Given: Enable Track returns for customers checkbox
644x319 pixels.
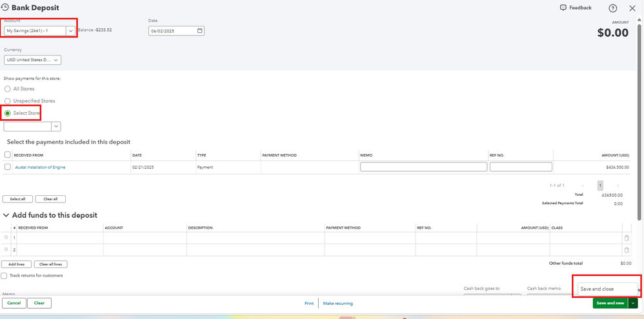Looking at the screenshot, I should tap(4, 276).
